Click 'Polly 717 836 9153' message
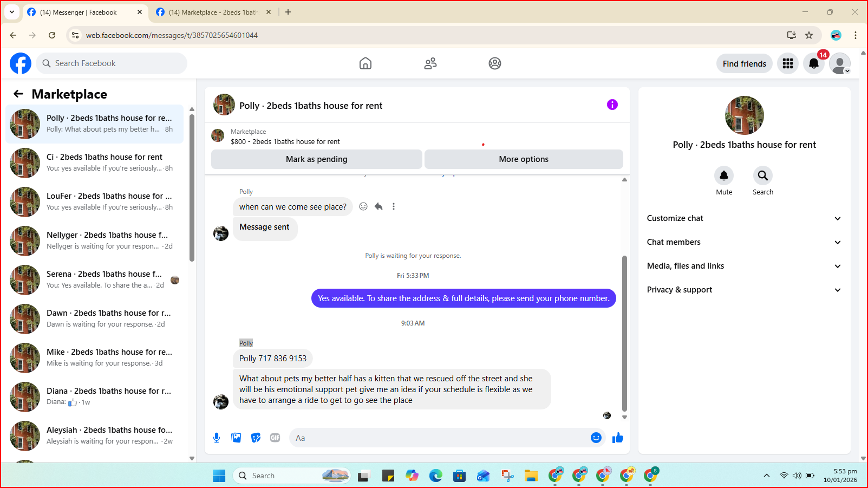This screenshot has height=488, width=868. click(273, 359)
